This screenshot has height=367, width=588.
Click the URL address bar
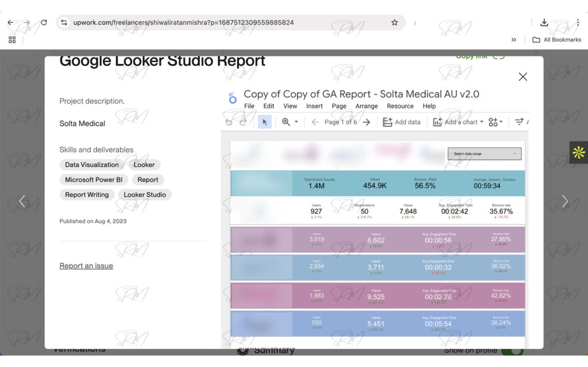(231, 22)
